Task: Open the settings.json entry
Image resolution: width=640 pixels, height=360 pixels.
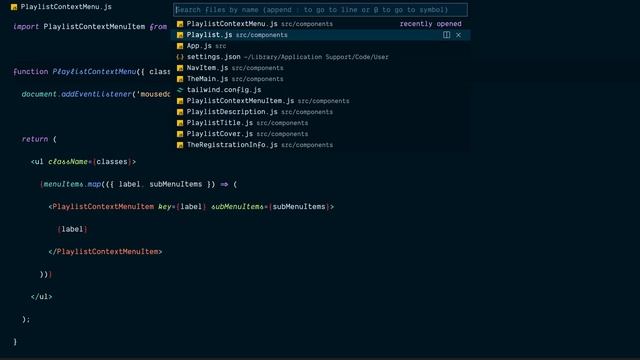Action: pos(320,57)
